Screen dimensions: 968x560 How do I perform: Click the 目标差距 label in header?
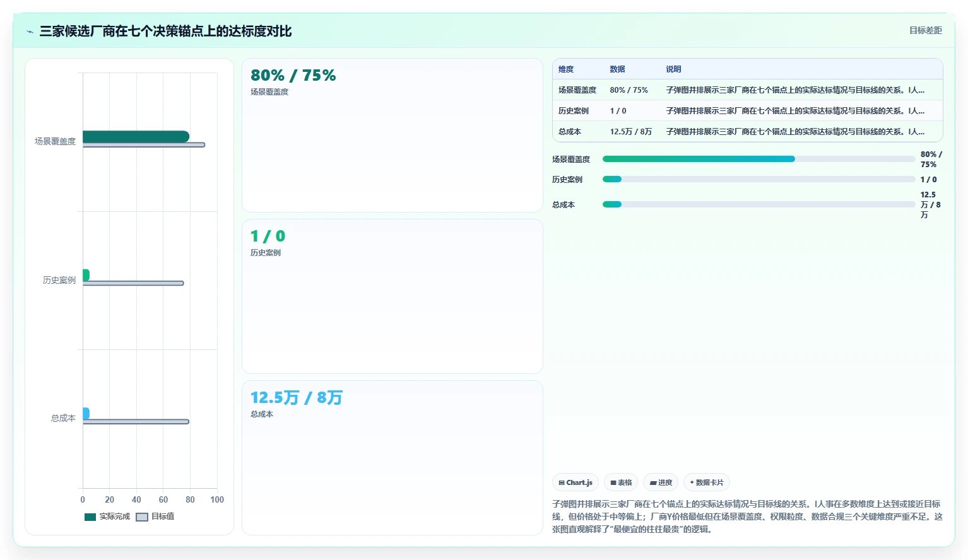tap(925, 30)
